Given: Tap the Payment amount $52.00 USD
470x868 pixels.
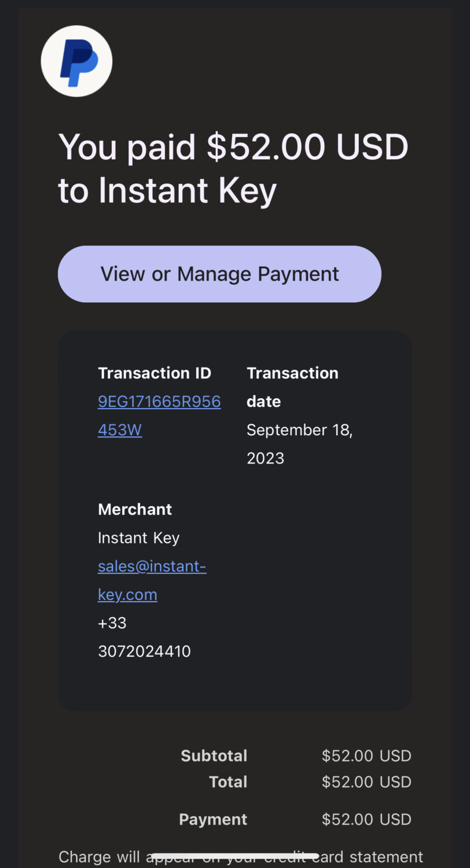Looking at the screenshot, I should pyautogui.click(x=366, y=819).
